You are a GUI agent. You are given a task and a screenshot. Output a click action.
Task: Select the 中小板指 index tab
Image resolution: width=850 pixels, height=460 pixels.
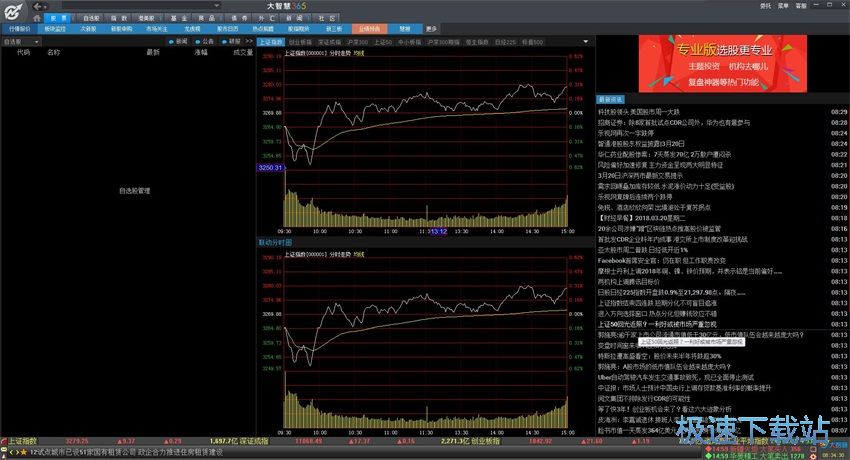coord(409,42)
